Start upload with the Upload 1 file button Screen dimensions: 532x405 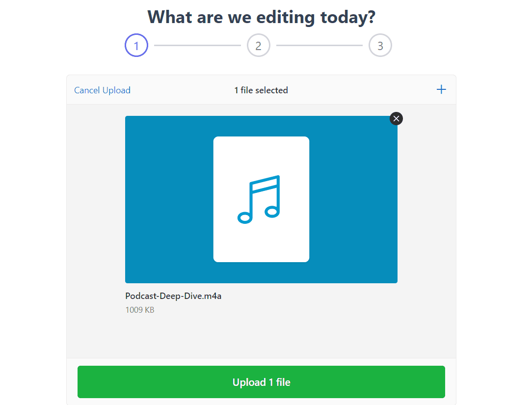click(x=261, y=382)
